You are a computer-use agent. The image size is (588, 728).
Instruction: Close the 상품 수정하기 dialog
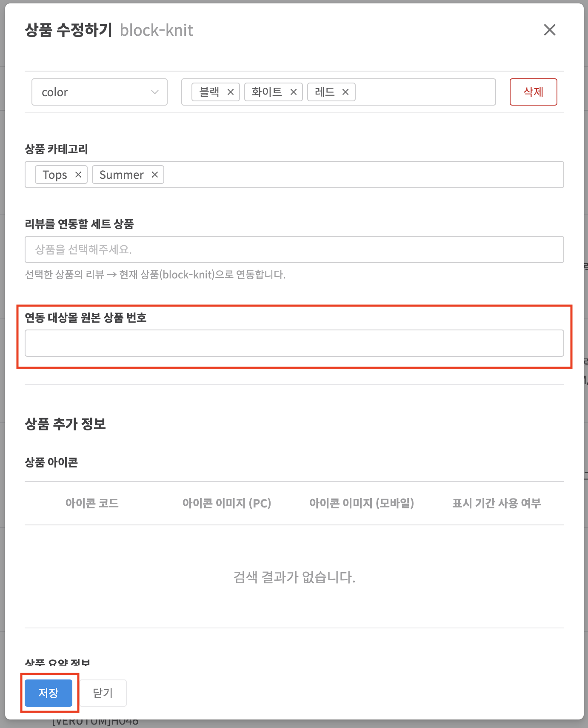click(x=550, y=30)
